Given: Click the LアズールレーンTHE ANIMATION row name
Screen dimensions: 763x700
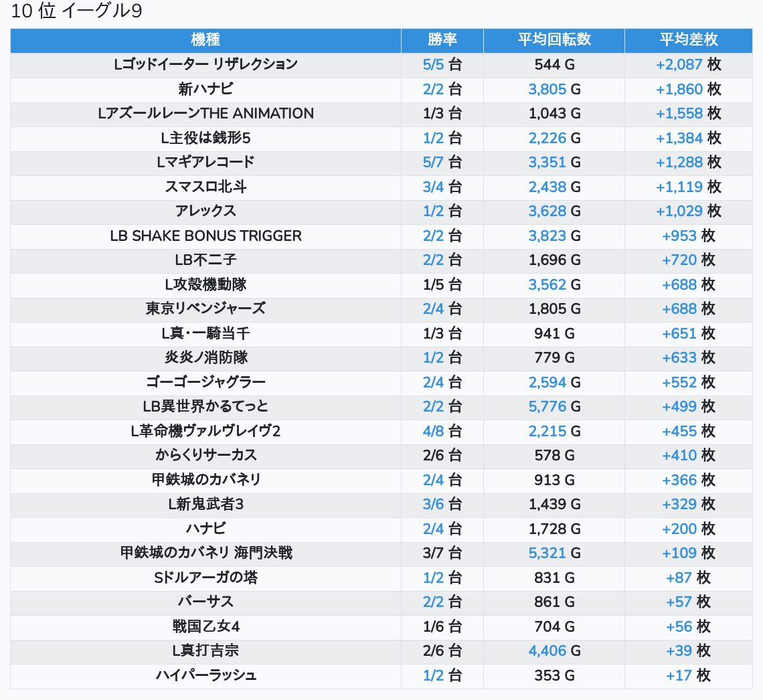Looking at the screenshot, I should pos(205,114).
